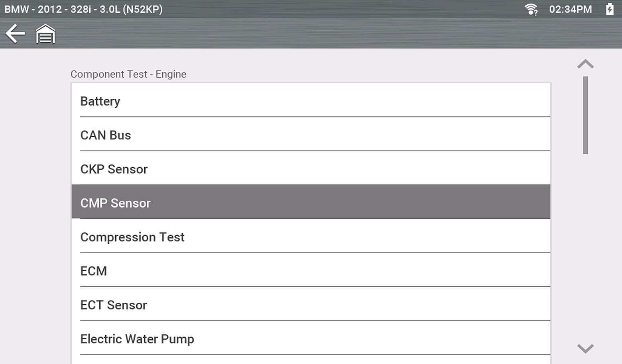This screenshot has width=622, height=364.
Task: Click empty toolbar area right of home icon
Action: point(319,34)
